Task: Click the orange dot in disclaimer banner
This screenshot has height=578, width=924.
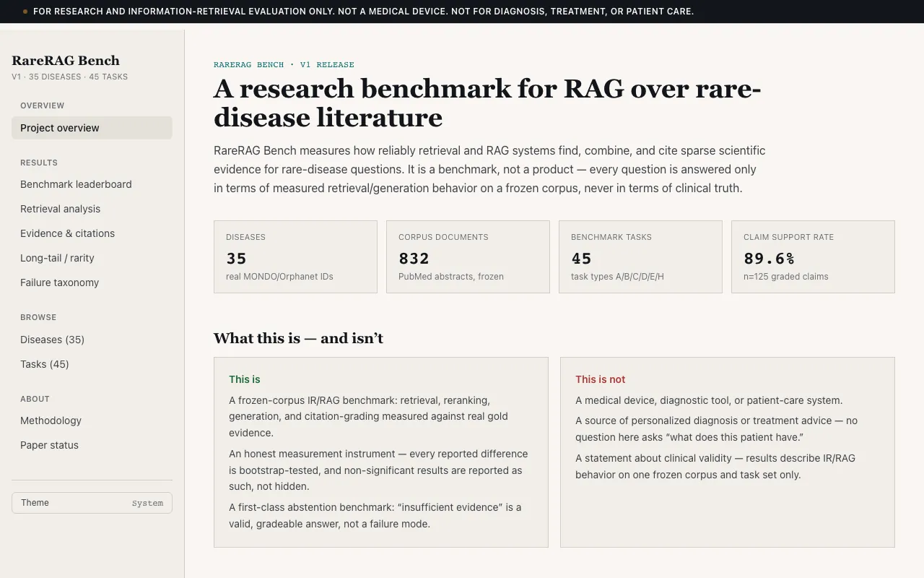Action: click(25, 12)
